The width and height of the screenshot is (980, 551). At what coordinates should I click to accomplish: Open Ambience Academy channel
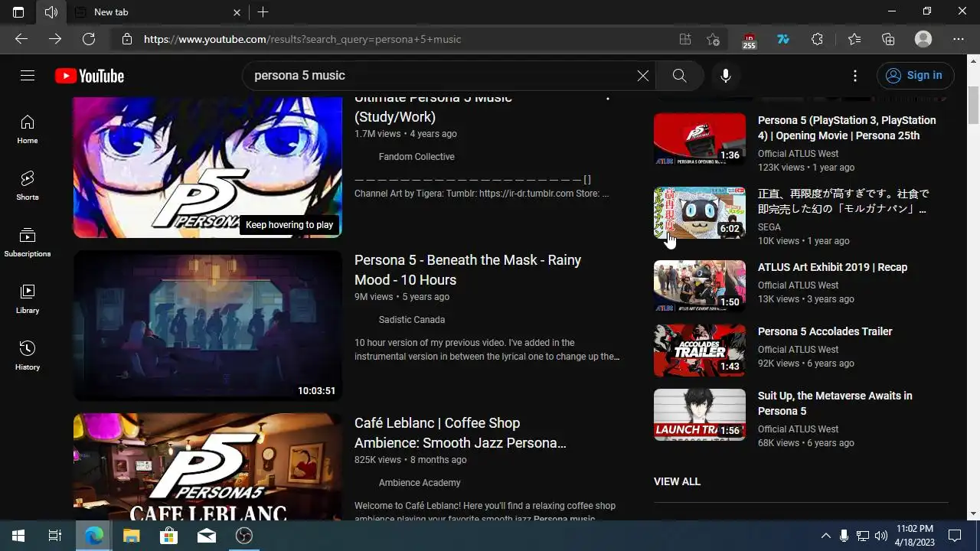coord(420,483)
